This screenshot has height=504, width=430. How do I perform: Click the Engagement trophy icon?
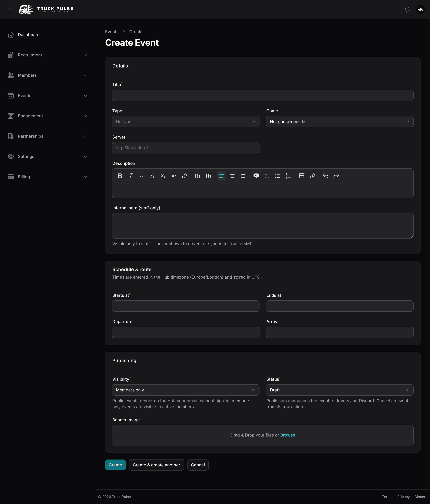11,116
